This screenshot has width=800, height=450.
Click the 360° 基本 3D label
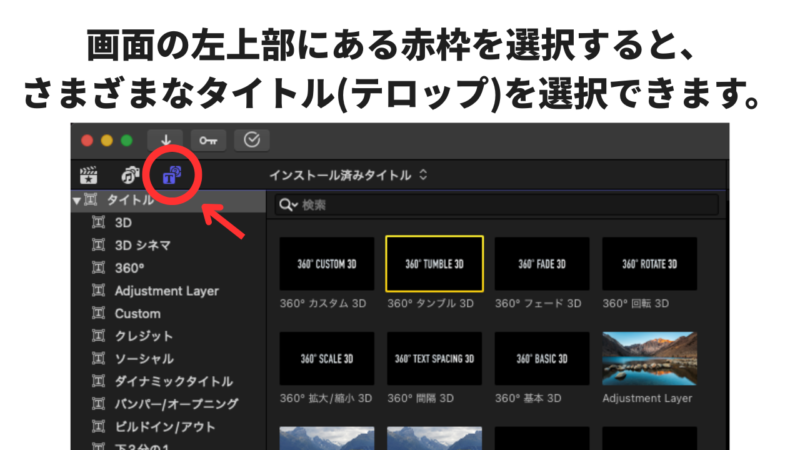coord(528,398)
